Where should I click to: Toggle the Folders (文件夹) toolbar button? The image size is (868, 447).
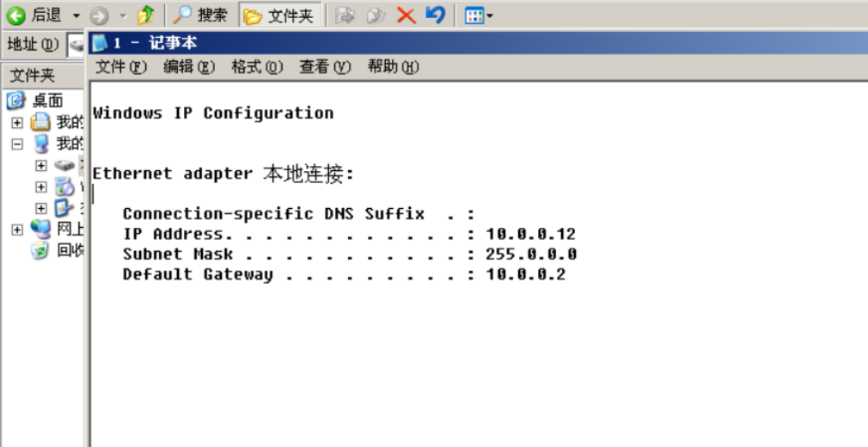(279, 15)
